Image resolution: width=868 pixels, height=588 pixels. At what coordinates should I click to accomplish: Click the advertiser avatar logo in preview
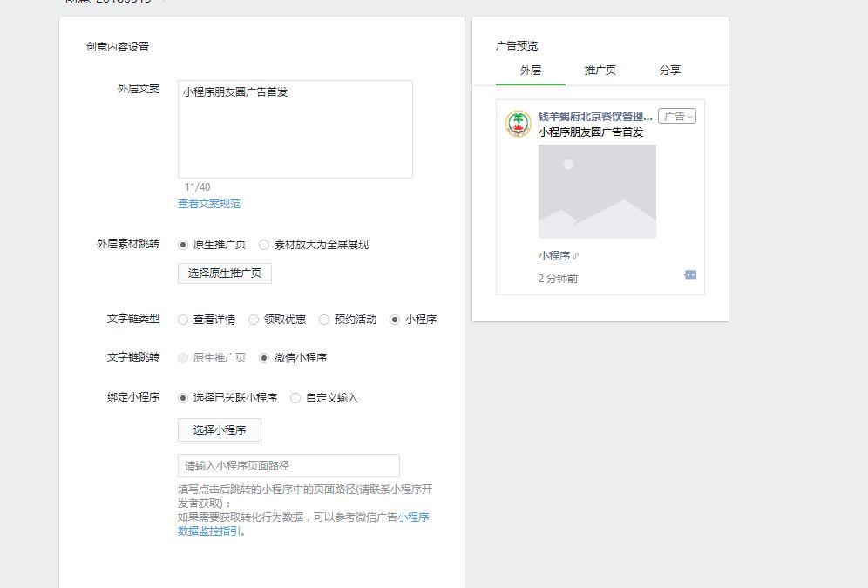pyautogui.click(x=519, y=124)
